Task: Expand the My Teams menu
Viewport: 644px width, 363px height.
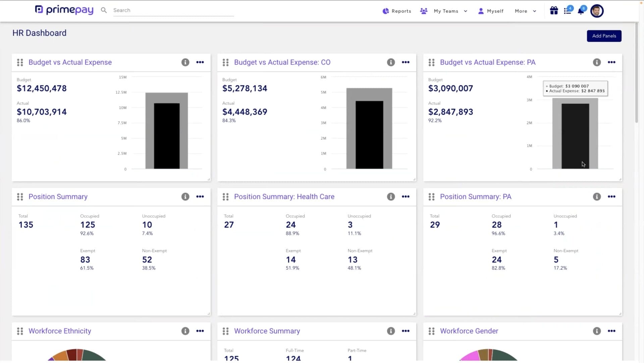Action: point(444,11)
